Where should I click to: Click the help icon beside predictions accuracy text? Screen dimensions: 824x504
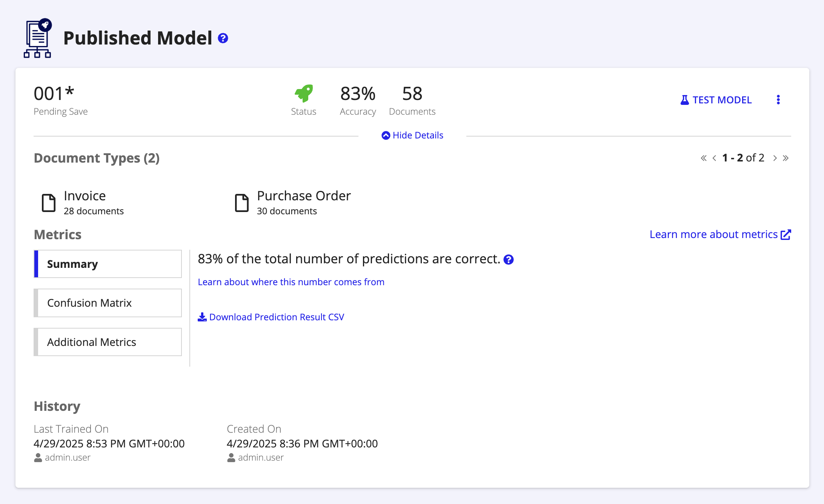(x=509, y=260)
